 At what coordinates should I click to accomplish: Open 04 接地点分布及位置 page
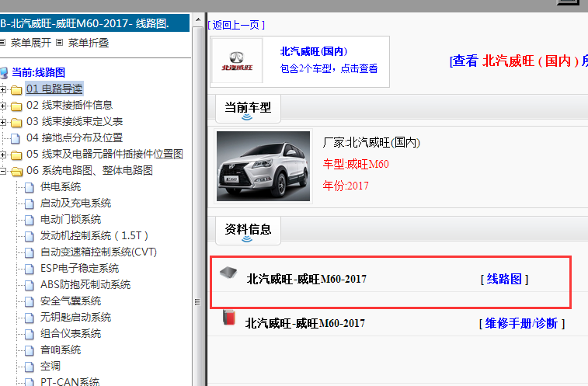[x=75, y=137]
